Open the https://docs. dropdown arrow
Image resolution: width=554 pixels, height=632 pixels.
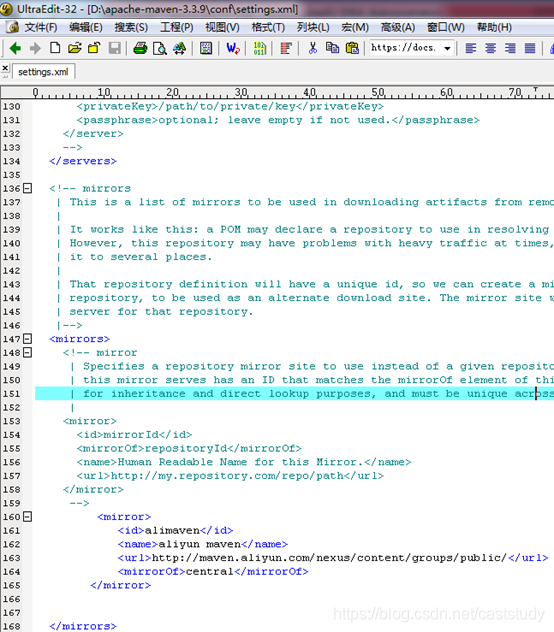point(447,49)
